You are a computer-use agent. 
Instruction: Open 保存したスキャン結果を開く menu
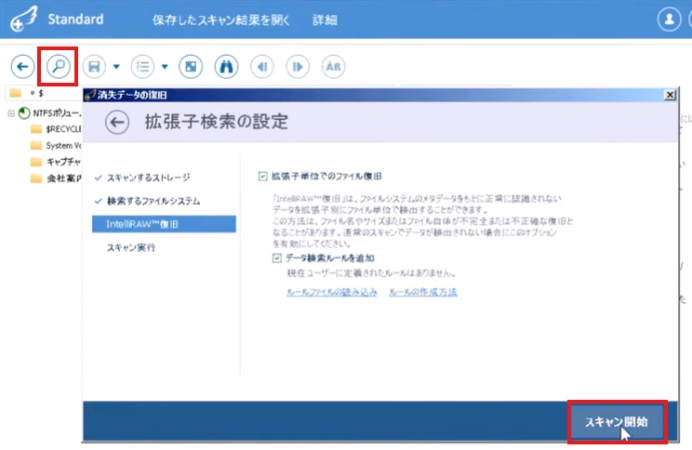221,20
